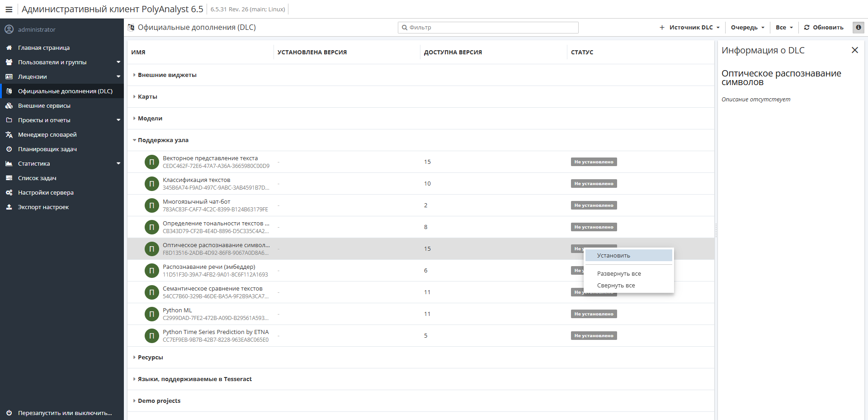Screen dimensions: 868x420
Task: Expand Проекты и отчеты submenu arrow
Action: [x=118, y=120]
